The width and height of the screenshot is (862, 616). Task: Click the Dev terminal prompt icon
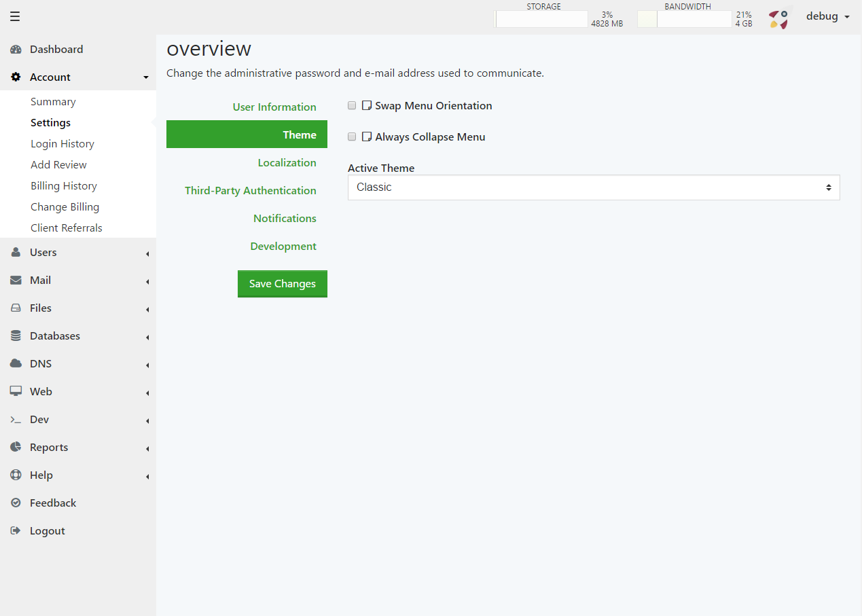click(x=16, y=420)
